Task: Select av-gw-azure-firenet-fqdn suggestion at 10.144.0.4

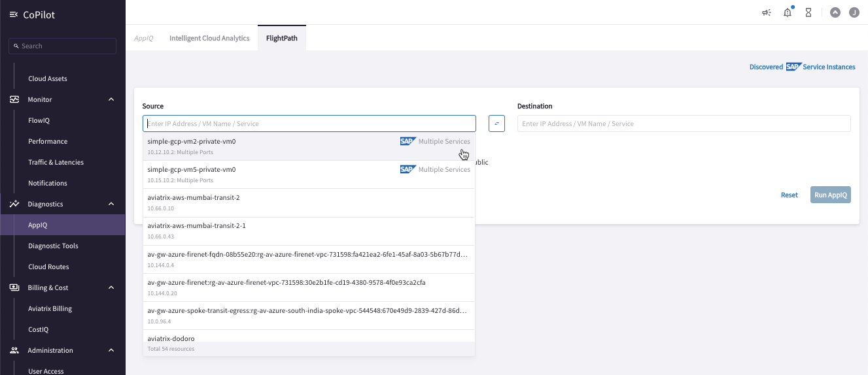Action: (x=309, y=259)
